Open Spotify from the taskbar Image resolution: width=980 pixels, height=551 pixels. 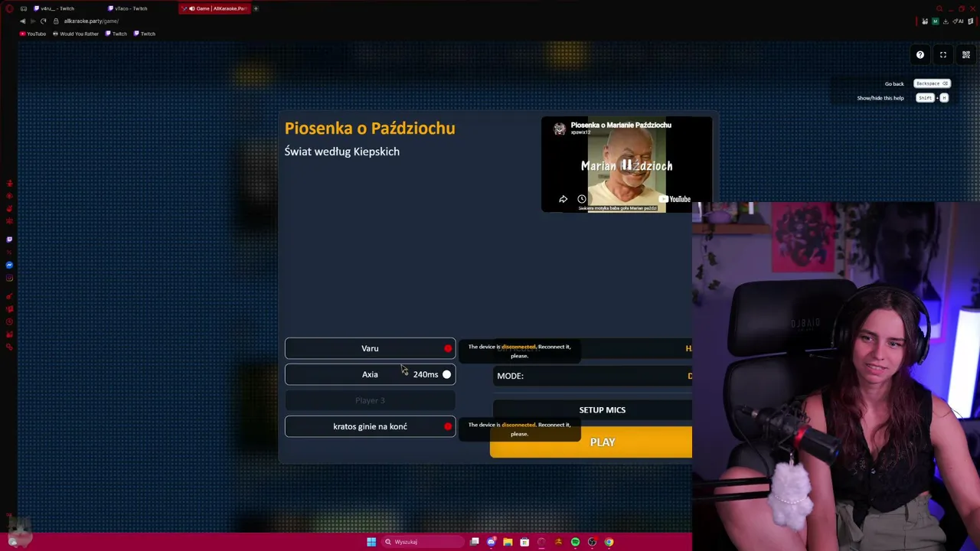pyautogui.click(x=575, y=542)
